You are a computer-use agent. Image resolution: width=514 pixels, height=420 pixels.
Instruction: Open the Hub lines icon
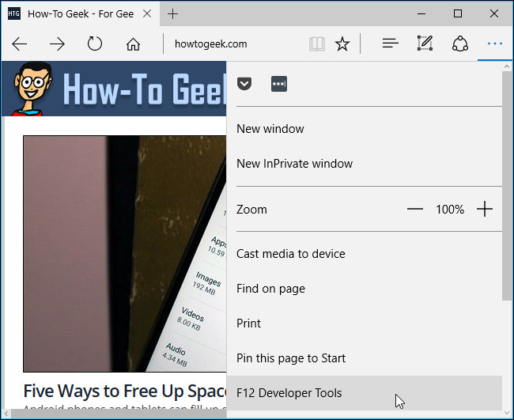click(x=390, y=44)
